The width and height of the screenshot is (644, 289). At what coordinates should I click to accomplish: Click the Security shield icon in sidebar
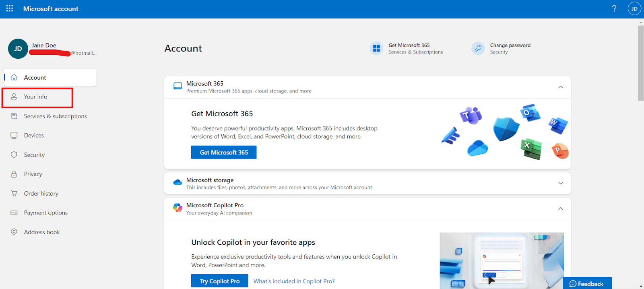(14, 155)
